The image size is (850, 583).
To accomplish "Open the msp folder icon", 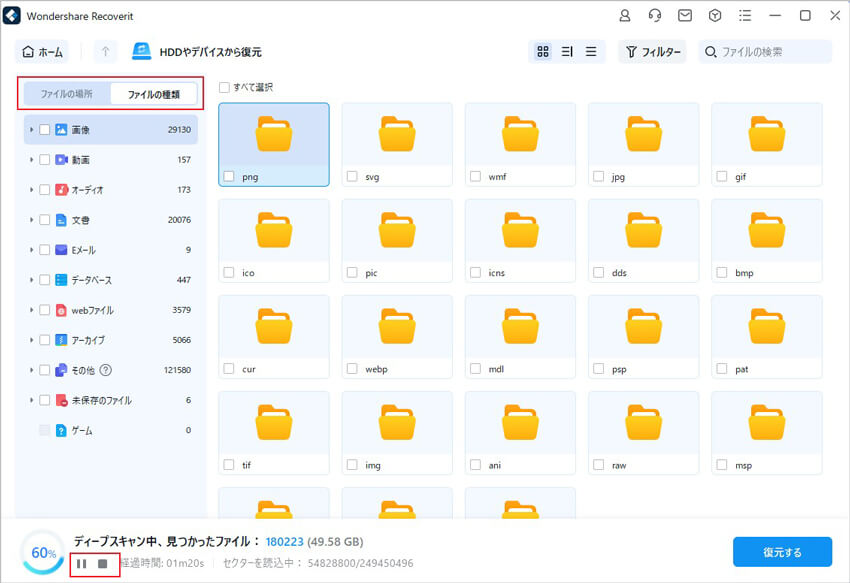I will tap(767, 422).
